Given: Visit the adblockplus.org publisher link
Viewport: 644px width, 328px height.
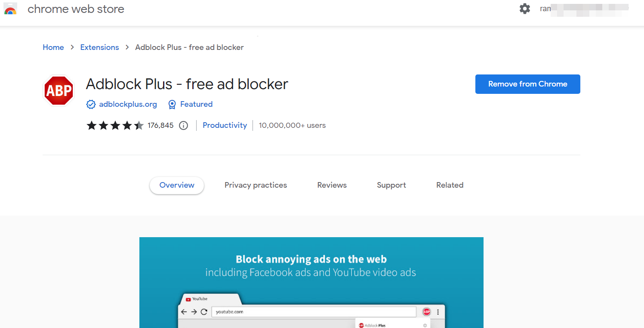Looking at the screenshot, I should pos(128,104).
